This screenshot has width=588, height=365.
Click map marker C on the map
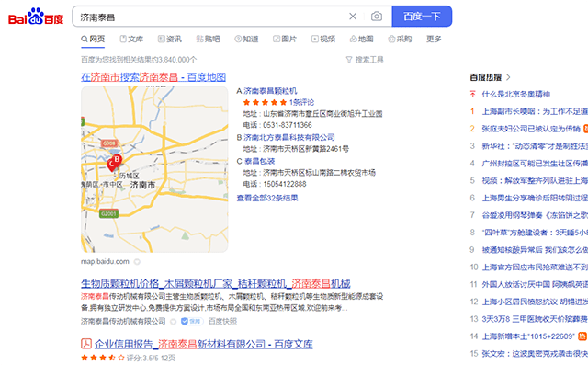[x=111, y=165]
